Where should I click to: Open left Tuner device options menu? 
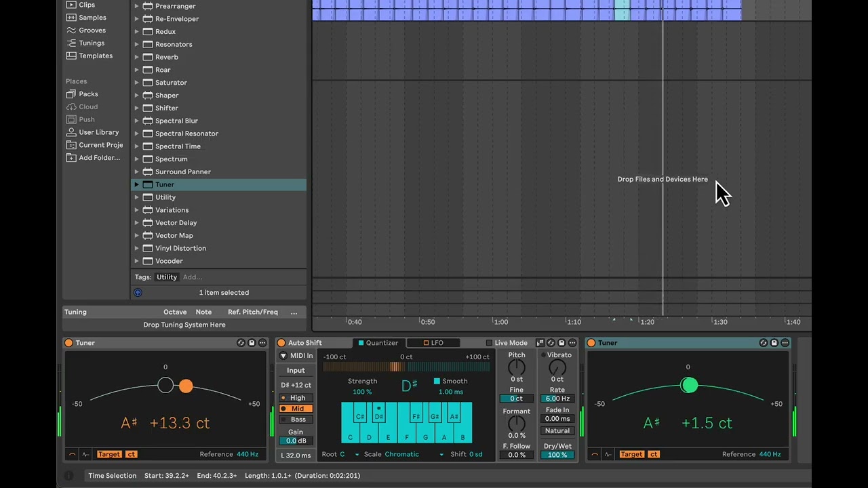262,343
